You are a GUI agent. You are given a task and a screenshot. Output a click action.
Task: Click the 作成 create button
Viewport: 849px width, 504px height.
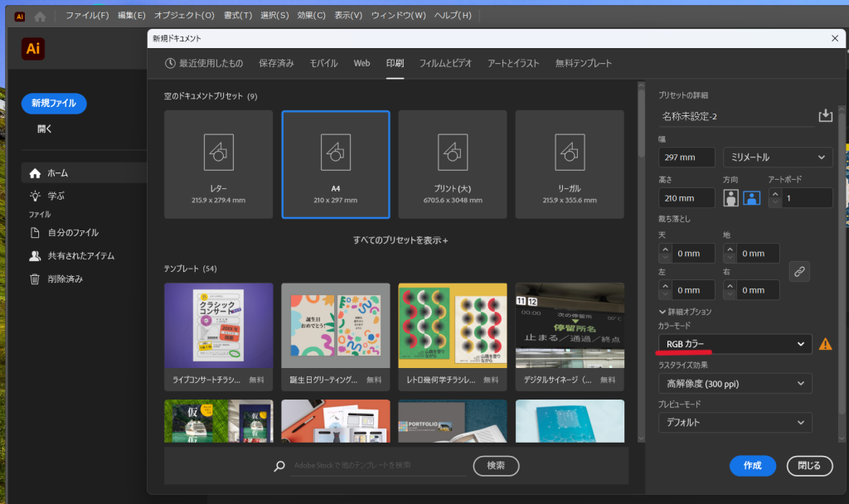tap(752, 466)
